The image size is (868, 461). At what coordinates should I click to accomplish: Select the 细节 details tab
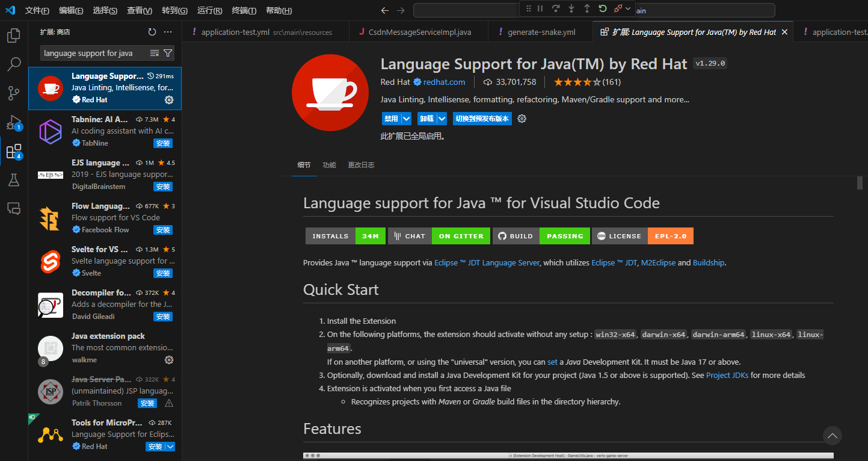(304, 165)
